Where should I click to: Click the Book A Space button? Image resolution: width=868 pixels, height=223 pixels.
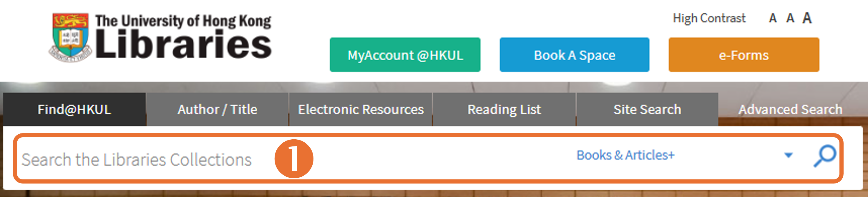click(575, 55)
